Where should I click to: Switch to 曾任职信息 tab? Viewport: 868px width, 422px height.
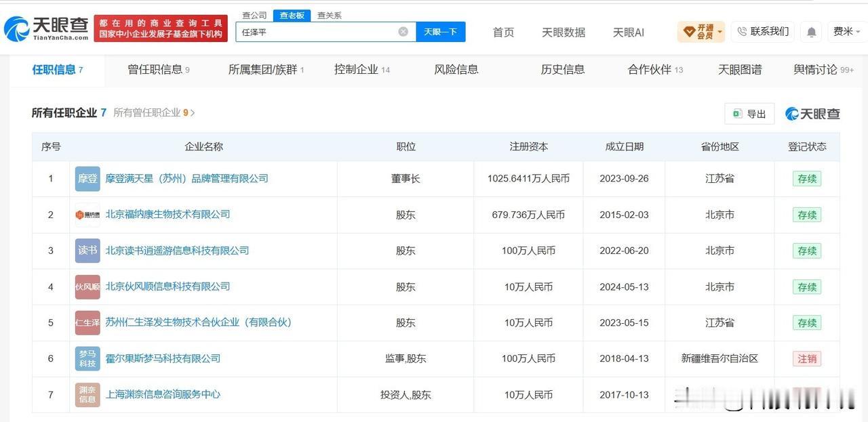pos(159,69)
